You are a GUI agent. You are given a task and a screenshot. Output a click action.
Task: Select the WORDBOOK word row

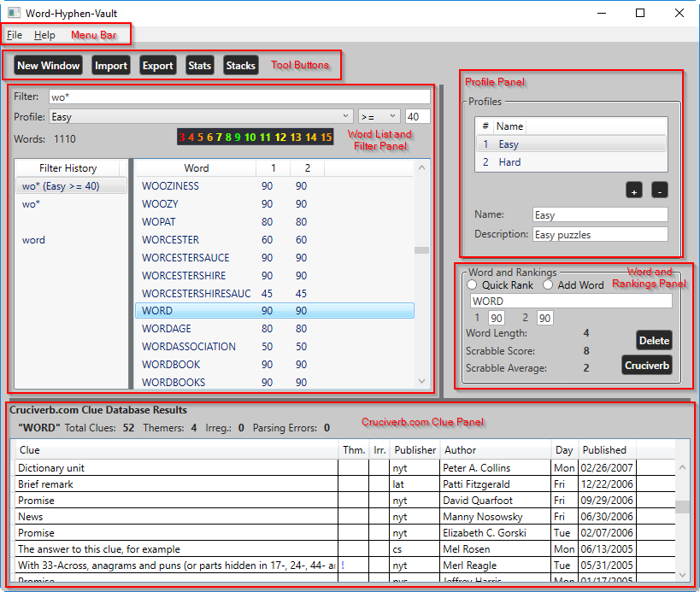[x=274, y=365]
